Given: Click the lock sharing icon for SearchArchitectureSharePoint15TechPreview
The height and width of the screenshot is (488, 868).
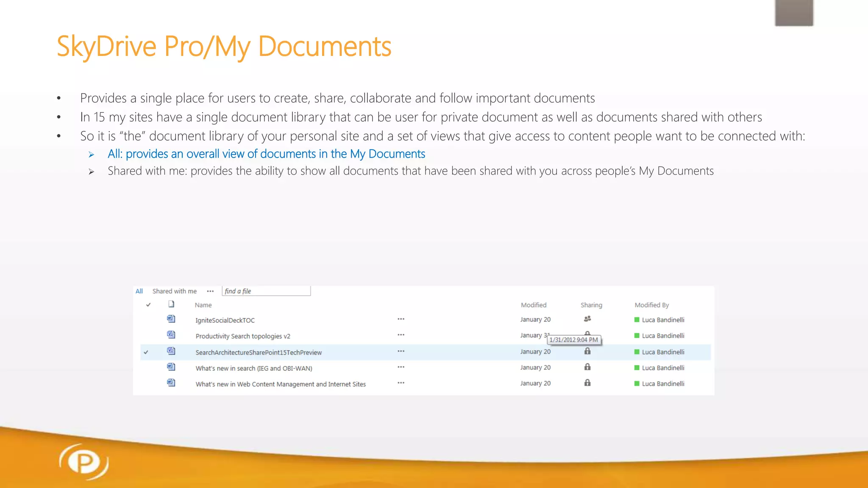Looking at the screenshot, I should pos(587,351).
